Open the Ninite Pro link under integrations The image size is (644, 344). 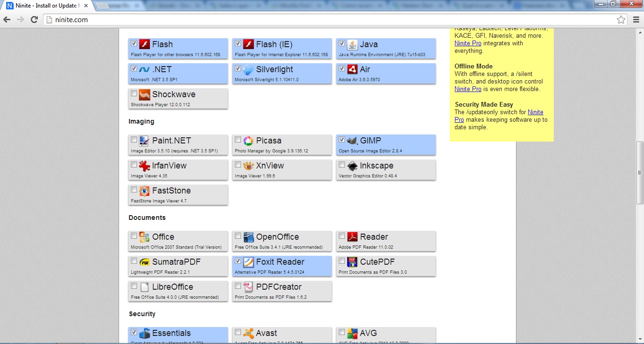coord(468,43)
